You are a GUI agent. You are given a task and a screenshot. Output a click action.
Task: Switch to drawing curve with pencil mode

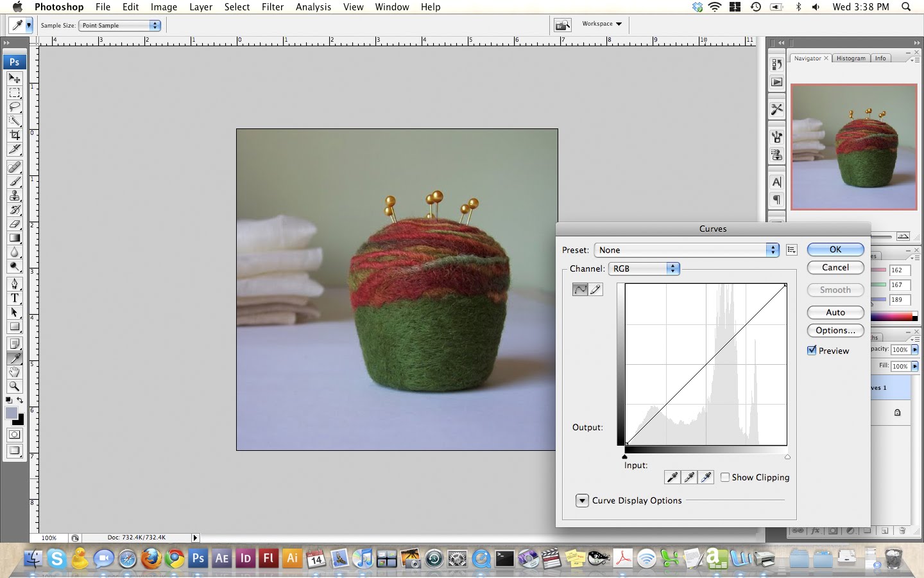[596, 290]
